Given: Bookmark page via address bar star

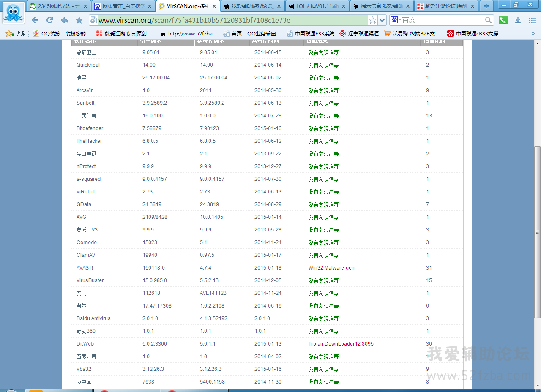Looking at the screenshot, I should 372,20.
